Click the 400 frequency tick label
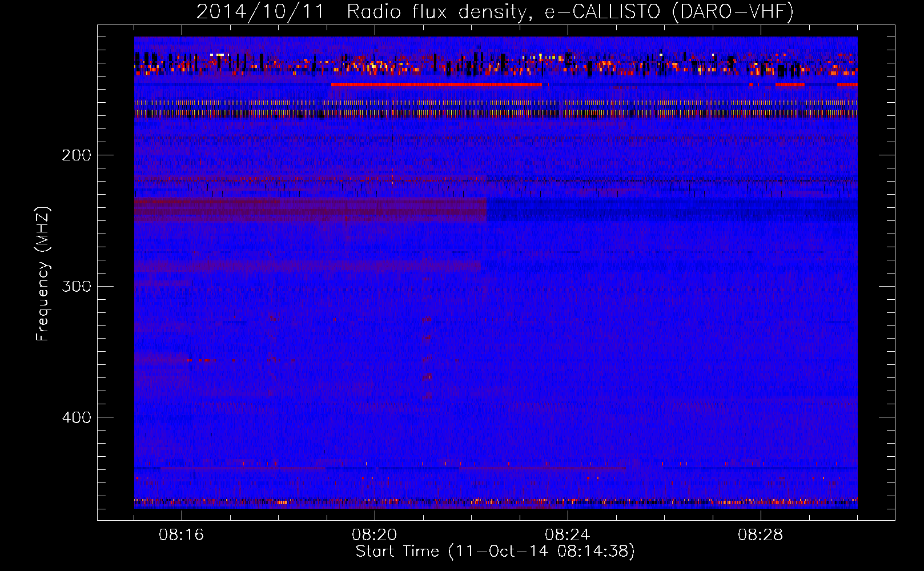The width and height of the screenshot is (924, 571). (x=77, y=417)
